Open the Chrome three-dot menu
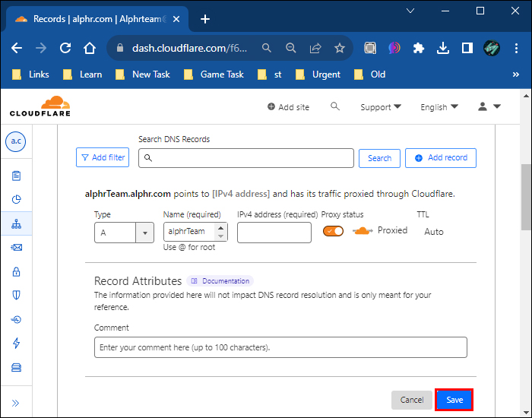This screenshot has width=532, height=418. 516,48
